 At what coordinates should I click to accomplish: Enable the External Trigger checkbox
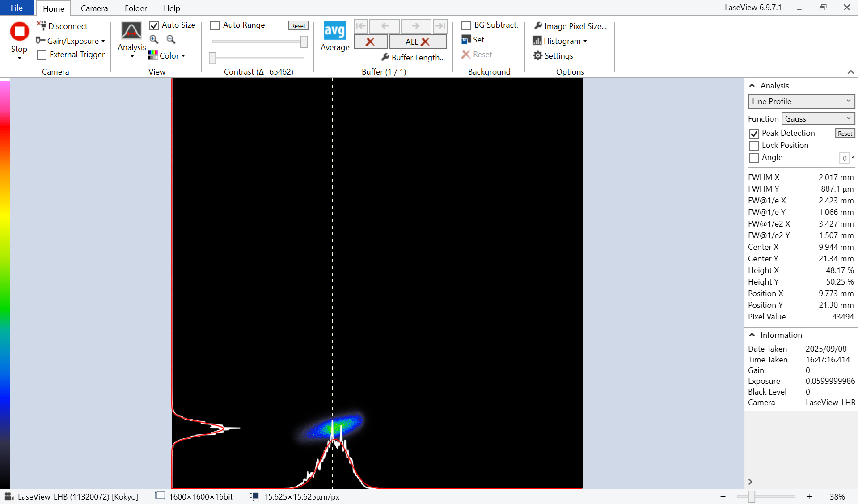42,55
